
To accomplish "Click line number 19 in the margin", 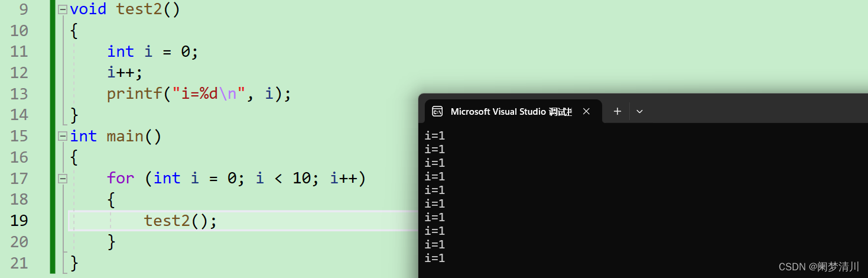I will [19, 221].
